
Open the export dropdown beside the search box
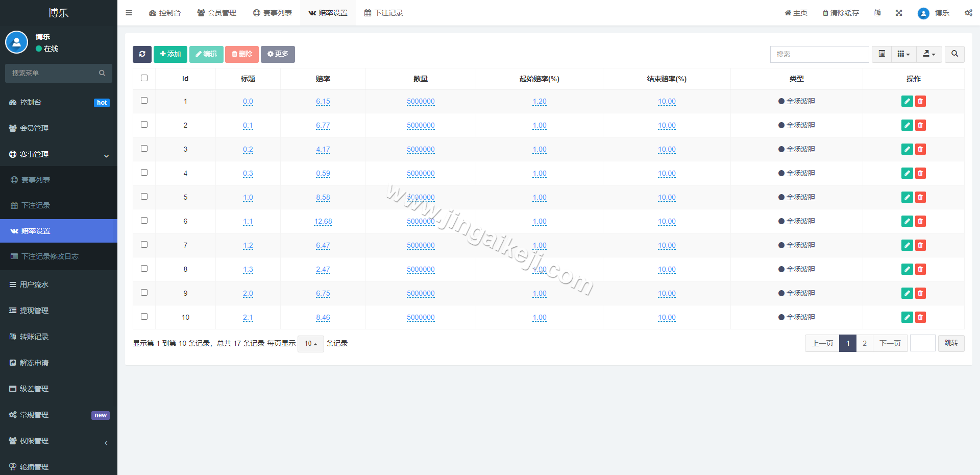point(929,54)
